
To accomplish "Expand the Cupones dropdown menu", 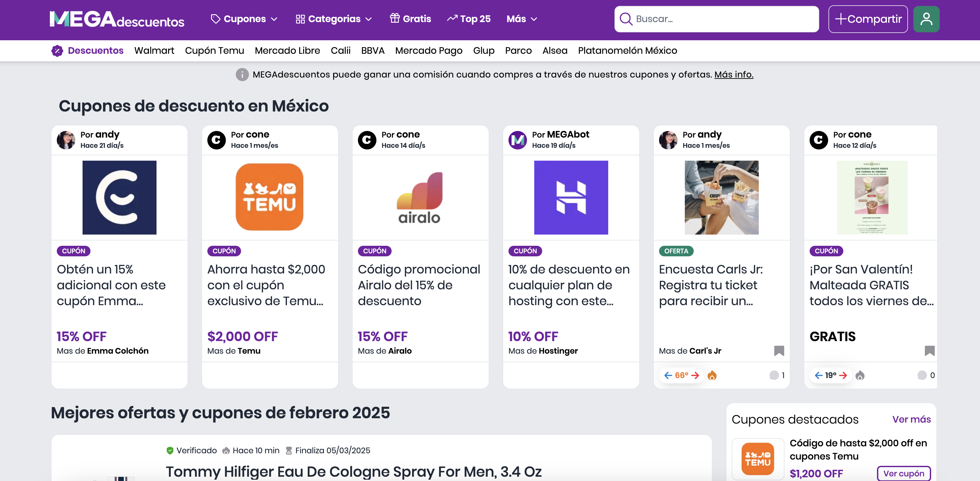I will (x=244, y=18).
